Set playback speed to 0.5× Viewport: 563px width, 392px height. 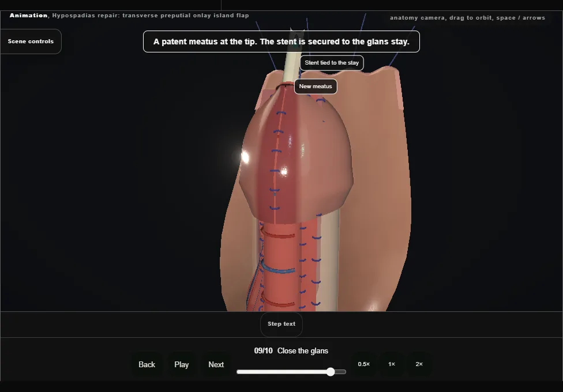pyautogui.click(x=364, y=364)
